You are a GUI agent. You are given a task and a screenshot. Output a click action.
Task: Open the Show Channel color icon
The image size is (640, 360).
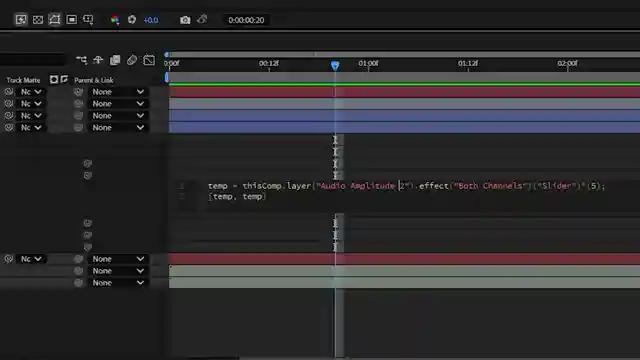tap(115, 20)
